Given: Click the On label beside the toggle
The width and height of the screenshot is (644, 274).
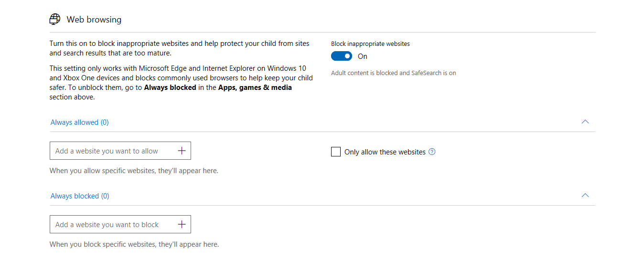Looking at the screenshot, I should (363, 56).
